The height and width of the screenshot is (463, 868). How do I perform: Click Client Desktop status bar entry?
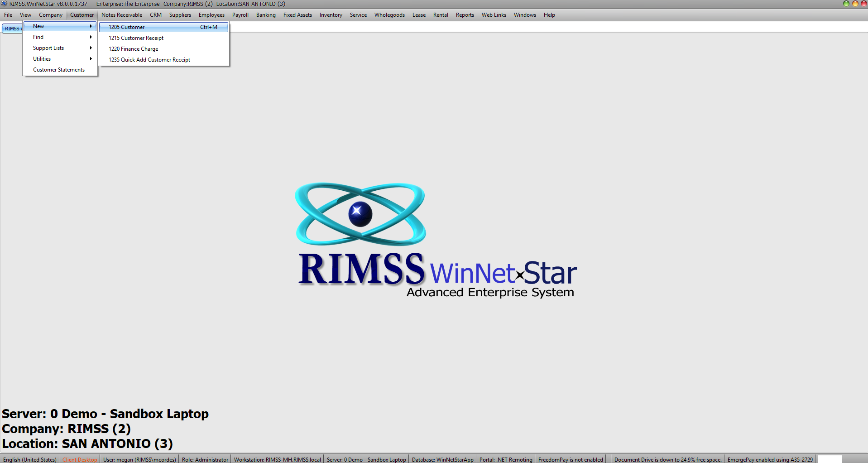[x=80, y=459]
